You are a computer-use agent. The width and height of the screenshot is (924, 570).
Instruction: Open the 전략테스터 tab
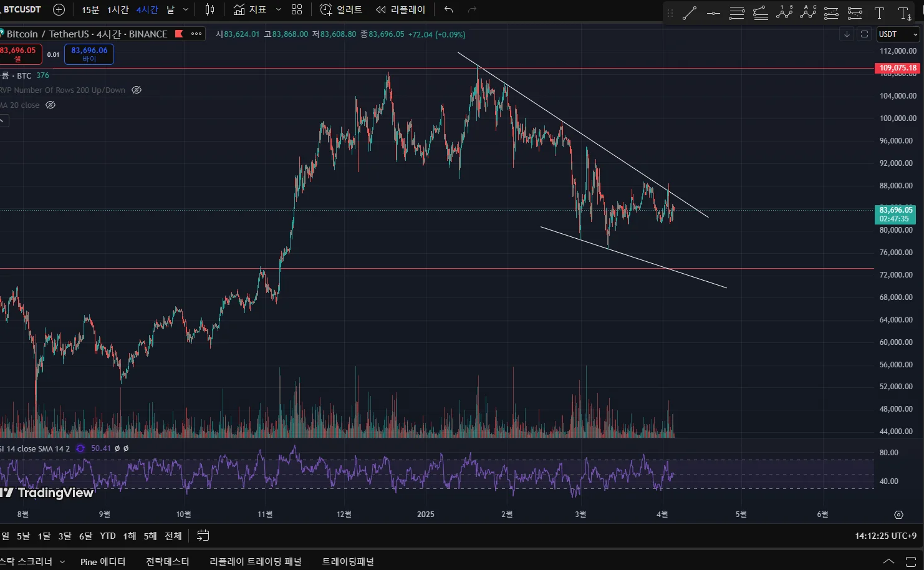pos(167,561)
